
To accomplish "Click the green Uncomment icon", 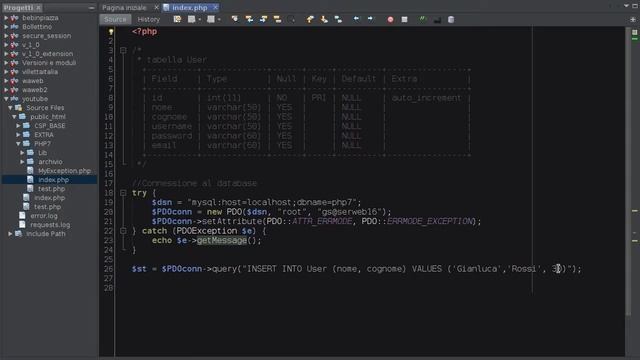I will [422, 19].
